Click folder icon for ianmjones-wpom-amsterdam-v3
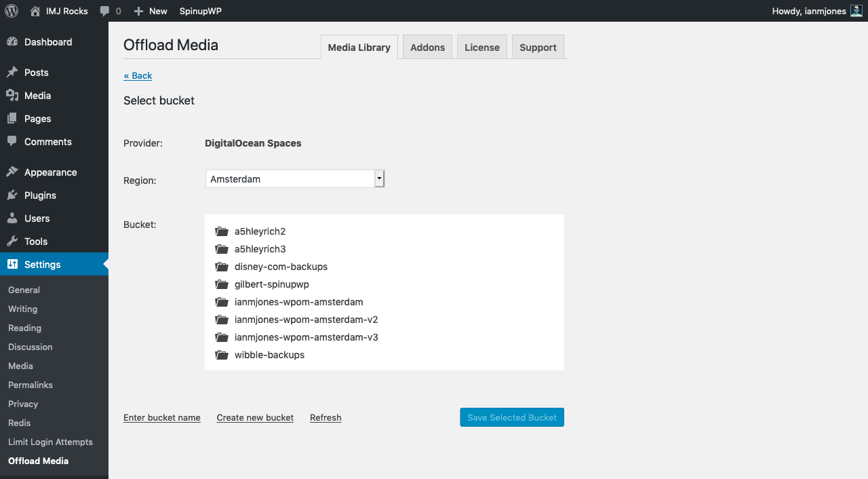868x479 pixels. point(221,337)
